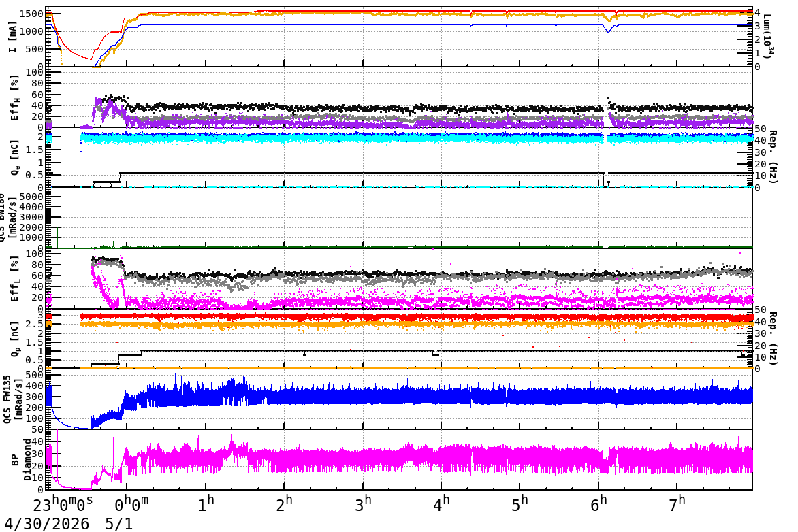The height and width of the screenshot is (532, 798).
Task: Click the "Eff_H [%]" axis label
Action: [x=15, y=98]
